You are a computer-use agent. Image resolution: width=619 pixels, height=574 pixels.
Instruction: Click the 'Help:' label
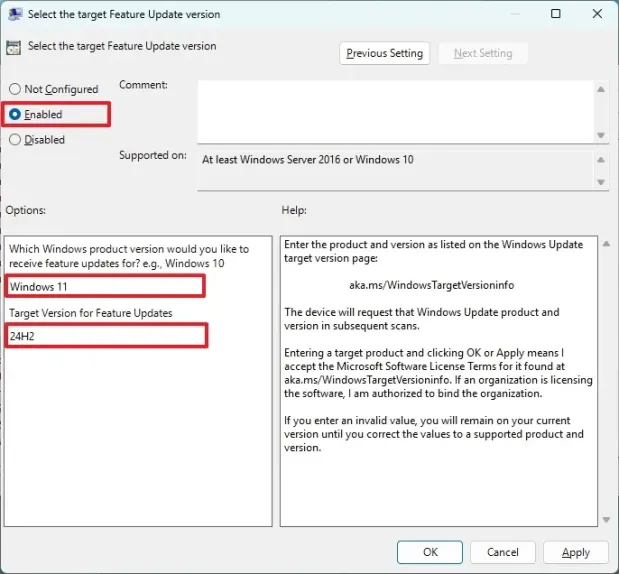[x=294, y=210]
